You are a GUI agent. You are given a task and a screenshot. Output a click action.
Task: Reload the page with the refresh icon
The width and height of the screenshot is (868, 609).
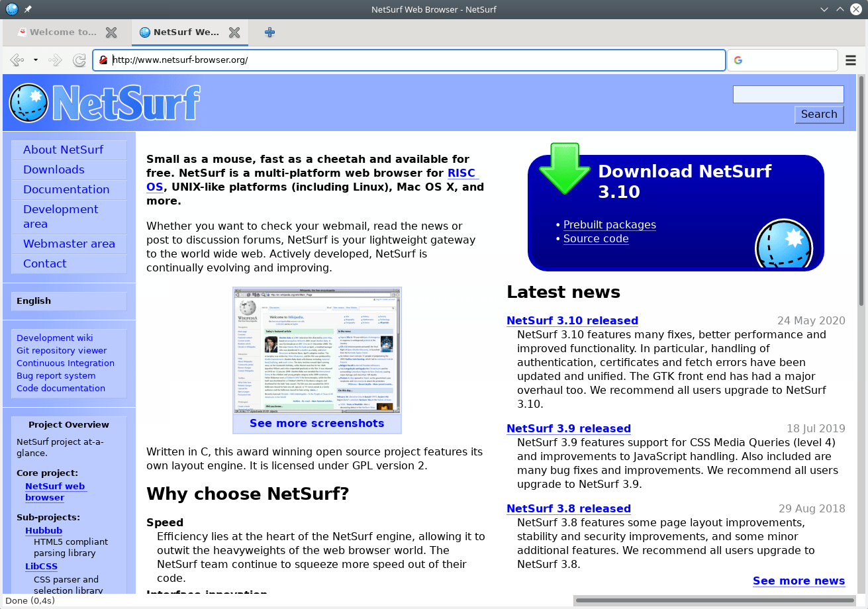pyautogui.click(x=79, y=60)
